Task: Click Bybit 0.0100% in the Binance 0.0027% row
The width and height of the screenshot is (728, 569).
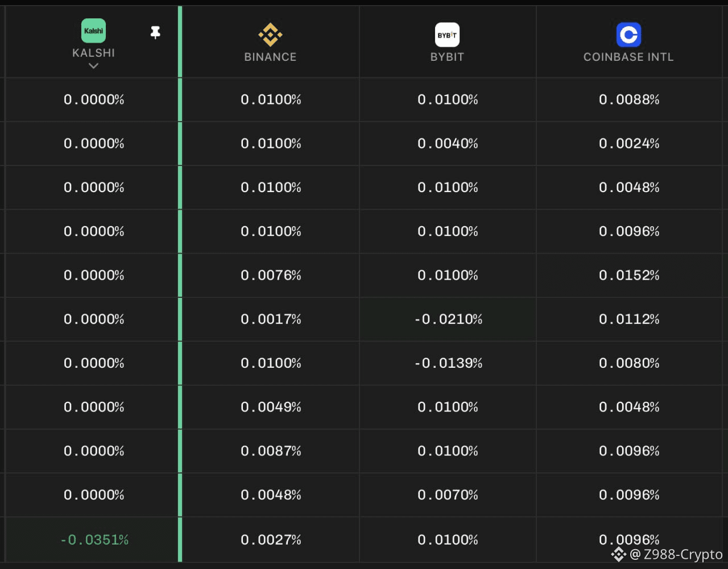Action: [448, 539]
